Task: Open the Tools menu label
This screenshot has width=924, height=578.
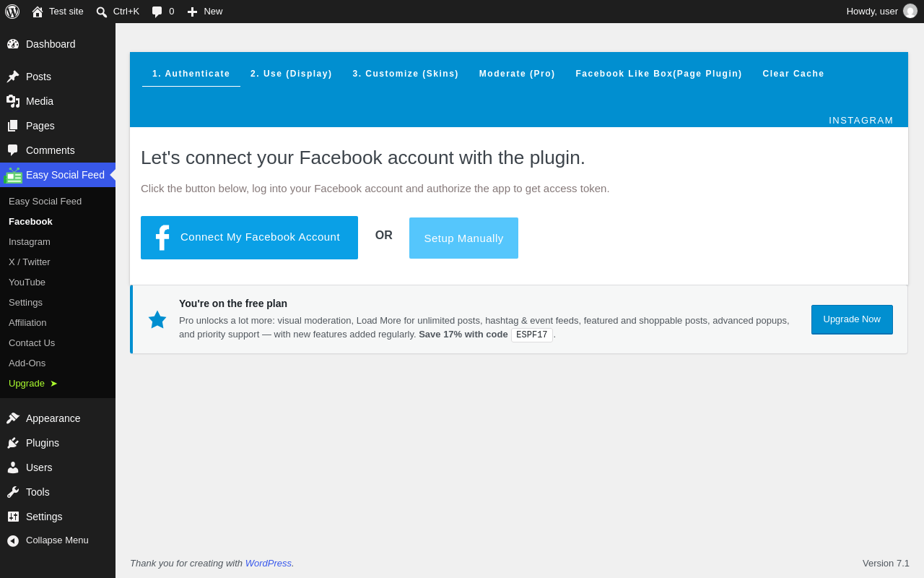Action: click(38, 492)
